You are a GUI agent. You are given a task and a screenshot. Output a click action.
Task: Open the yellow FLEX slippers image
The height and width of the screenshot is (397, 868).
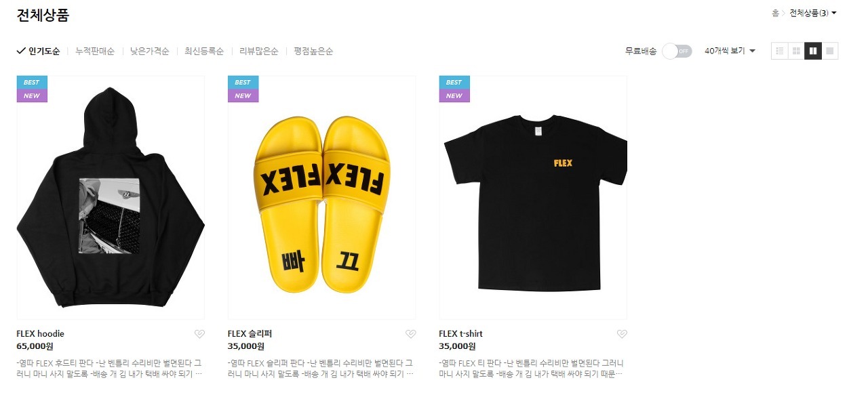click(x=322, y=197)
